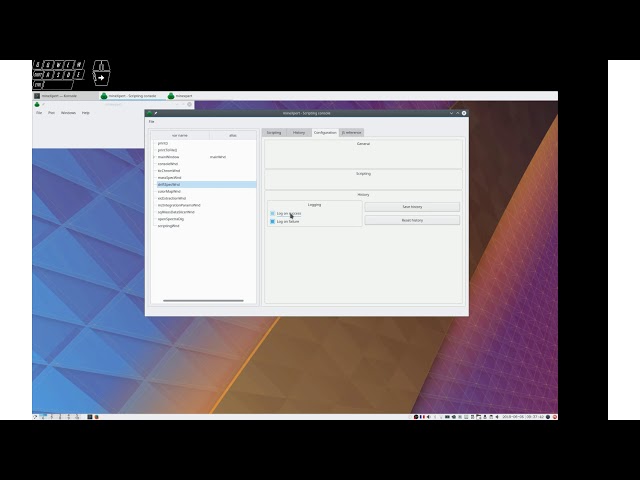This screenshot has height=480, width=640.
Task: Click mineXpert app icon in console titlebar
Action: click(x=150, y=113)
